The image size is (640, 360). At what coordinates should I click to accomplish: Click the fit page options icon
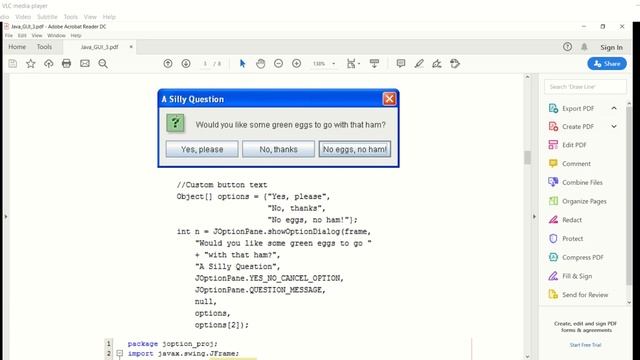352,64
